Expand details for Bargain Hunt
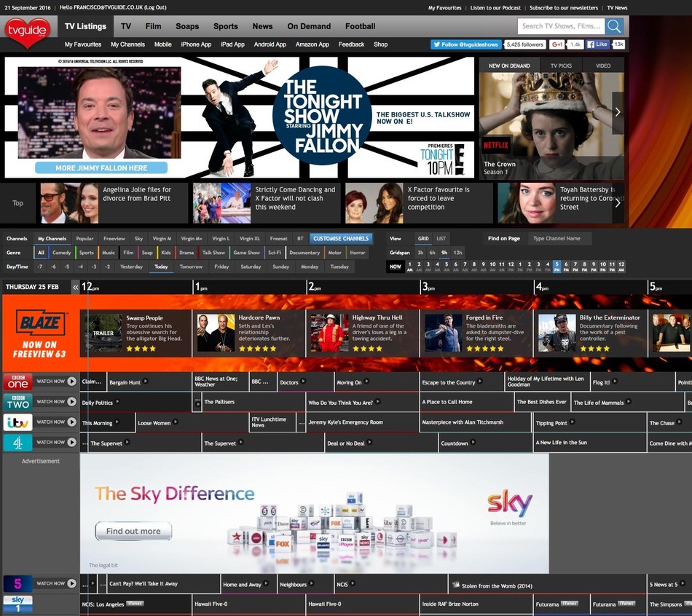 145,381
